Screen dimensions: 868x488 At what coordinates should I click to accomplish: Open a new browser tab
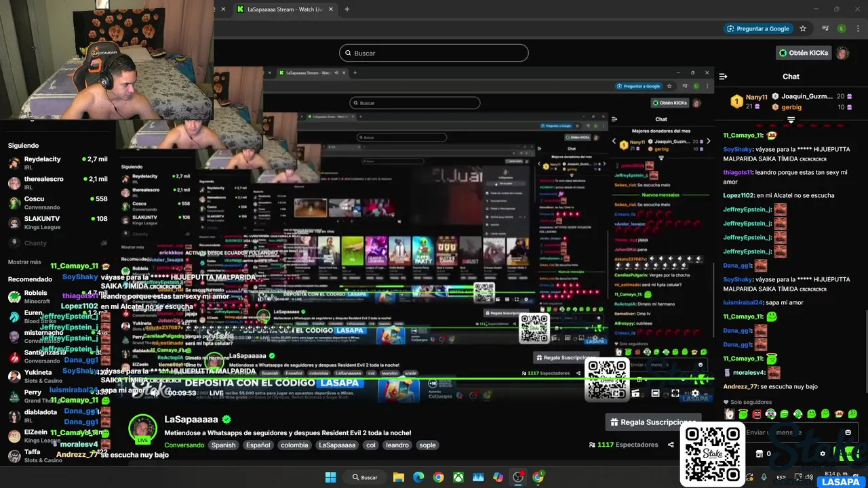pos(347,9)
